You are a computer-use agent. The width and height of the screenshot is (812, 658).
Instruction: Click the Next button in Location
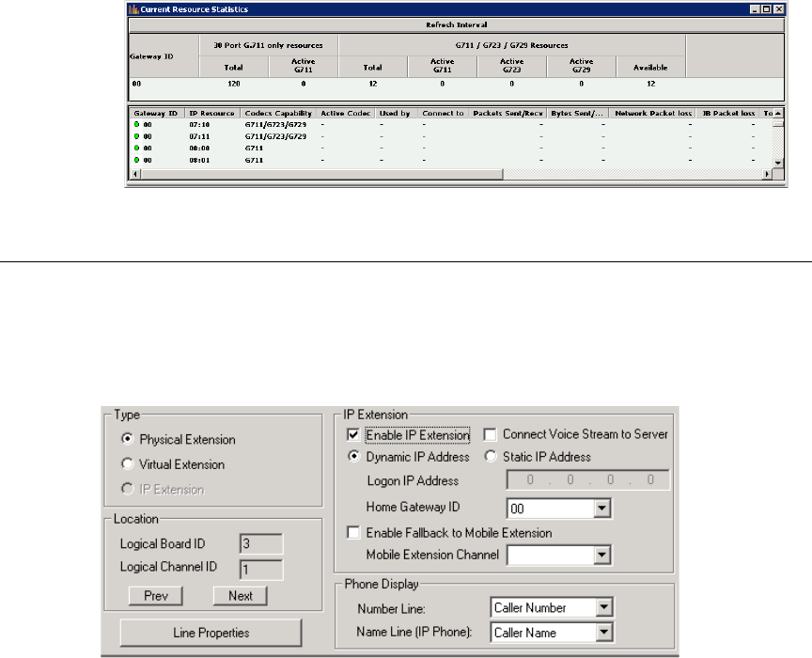click(x=240, y=596)
